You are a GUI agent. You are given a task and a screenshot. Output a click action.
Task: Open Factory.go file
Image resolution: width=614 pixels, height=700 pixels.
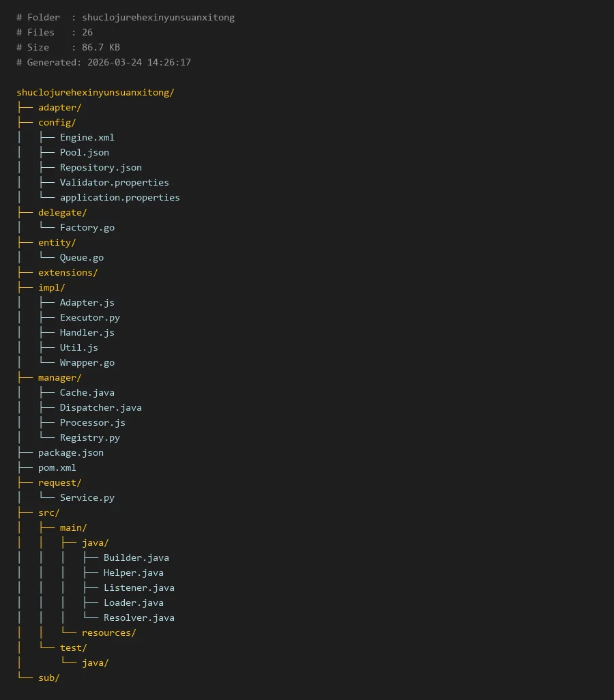pyautogui.click(x=87, y=227)
